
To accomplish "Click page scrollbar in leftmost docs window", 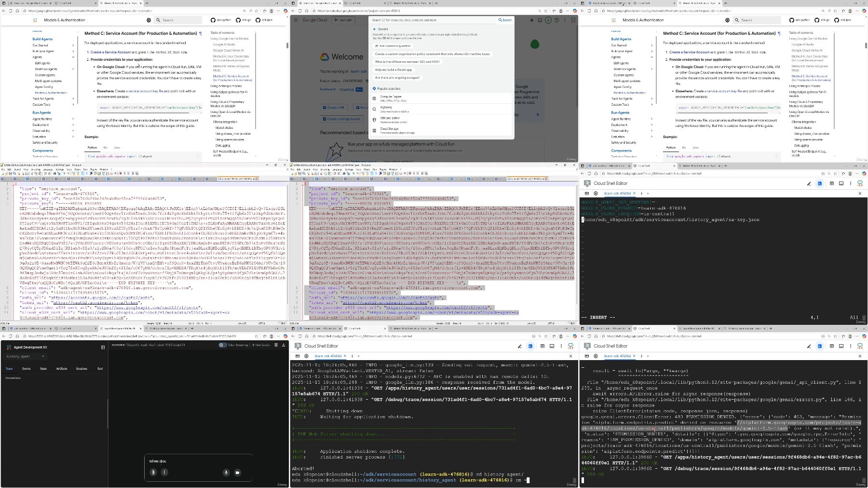I will click(x=287, y=46).
